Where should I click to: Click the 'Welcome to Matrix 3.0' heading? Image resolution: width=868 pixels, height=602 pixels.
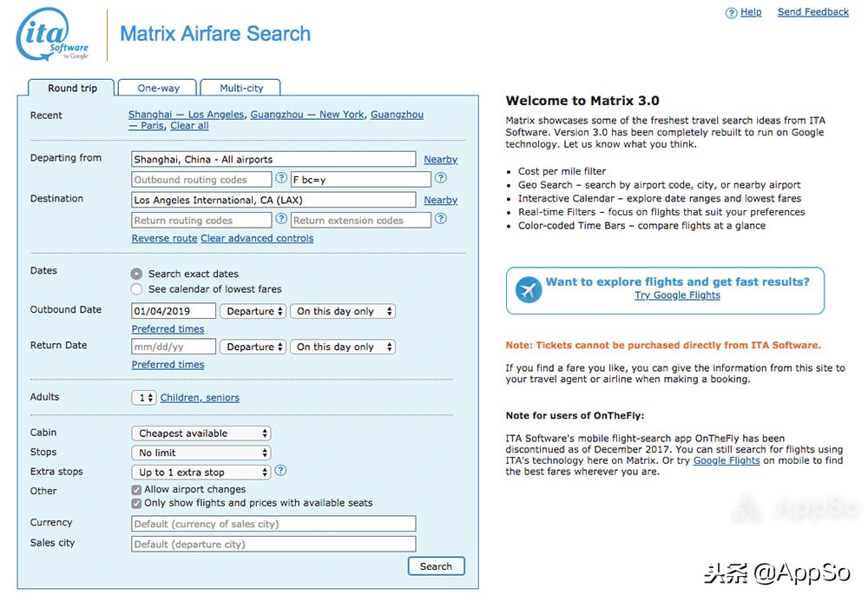(x=582, y=101)
